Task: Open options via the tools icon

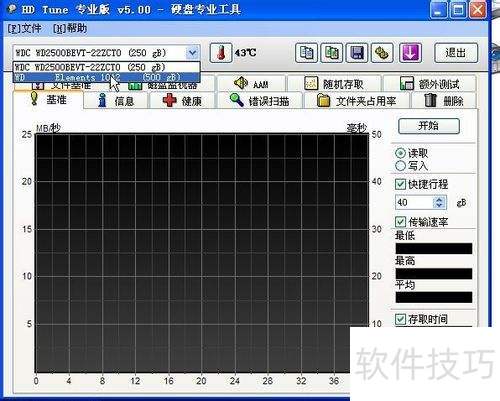Action: tap(382, 53)
